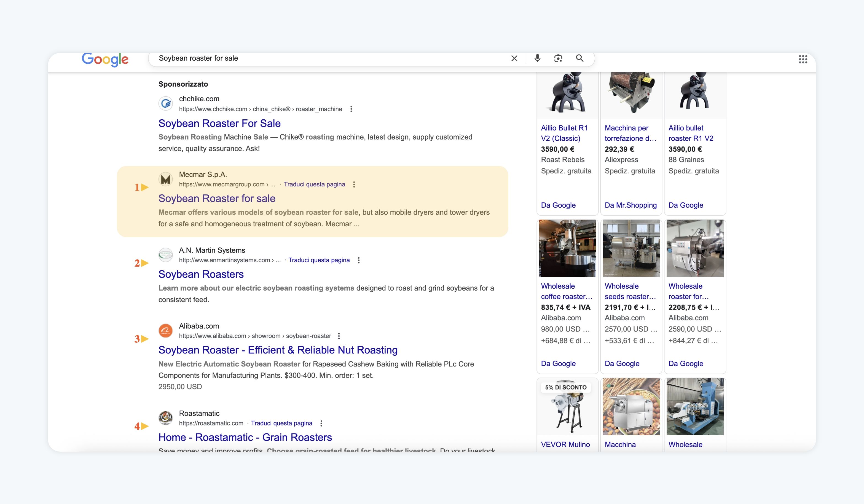Image resolution: width=864 pixels, height=504 pixels.
Task: Open more options for Roastamatic result
Action: (x=321, y=423)
